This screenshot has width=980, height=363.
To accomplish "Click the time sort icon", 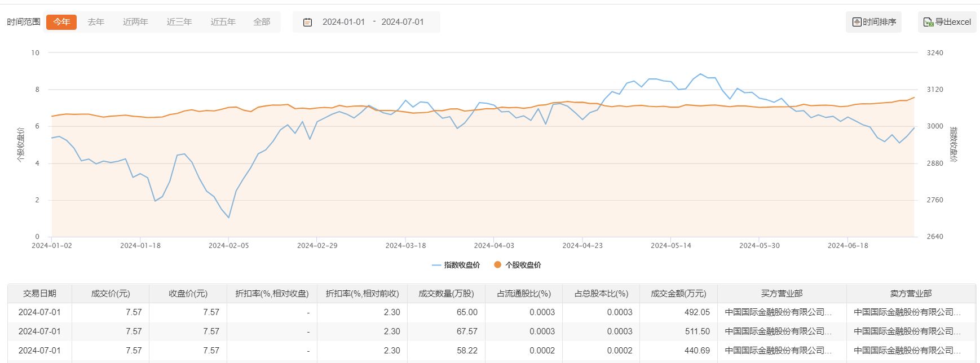I will [x=857, y=22].
